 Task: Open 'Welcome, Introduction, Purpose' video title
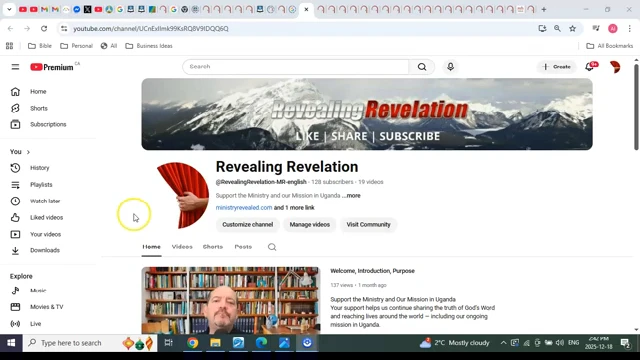[x=372, y=271]
